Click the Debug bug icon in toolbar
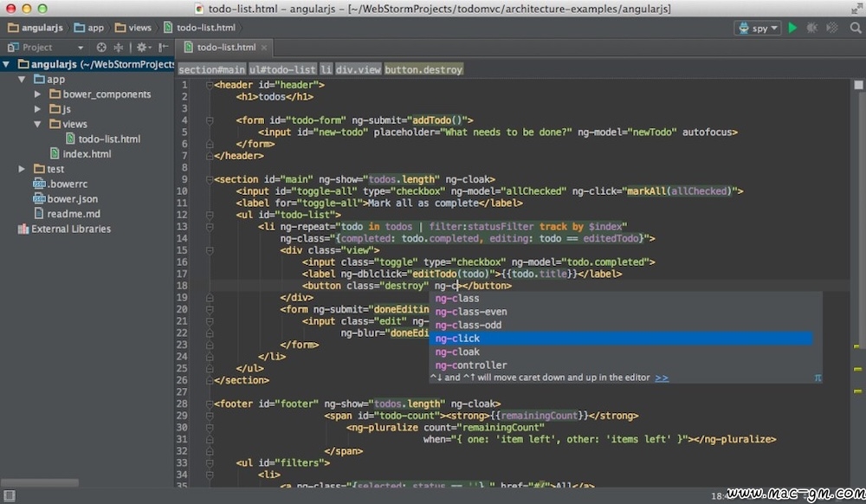Image resolution: width=866 pixels, height=504 pixels. click(812, 28)
